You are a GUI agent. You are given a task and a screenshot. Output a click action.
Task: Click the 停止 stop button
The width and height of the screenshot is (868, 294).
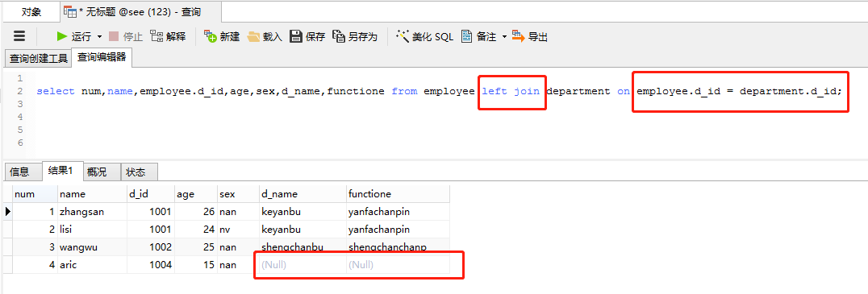click(126, 36)
